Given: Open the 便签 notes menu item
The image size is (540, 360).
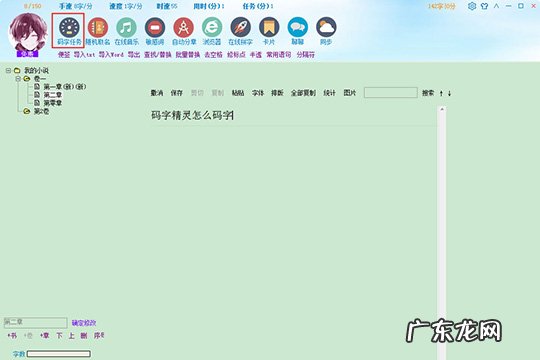Looking at the screenshot, I should (x=64, y=55).
